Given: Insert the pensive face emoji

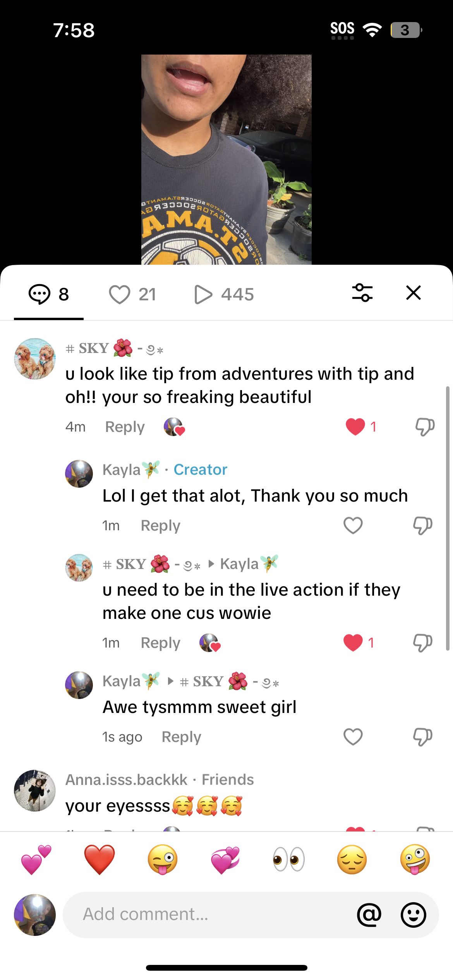Looking at the screenshot, I should (352, 860).
